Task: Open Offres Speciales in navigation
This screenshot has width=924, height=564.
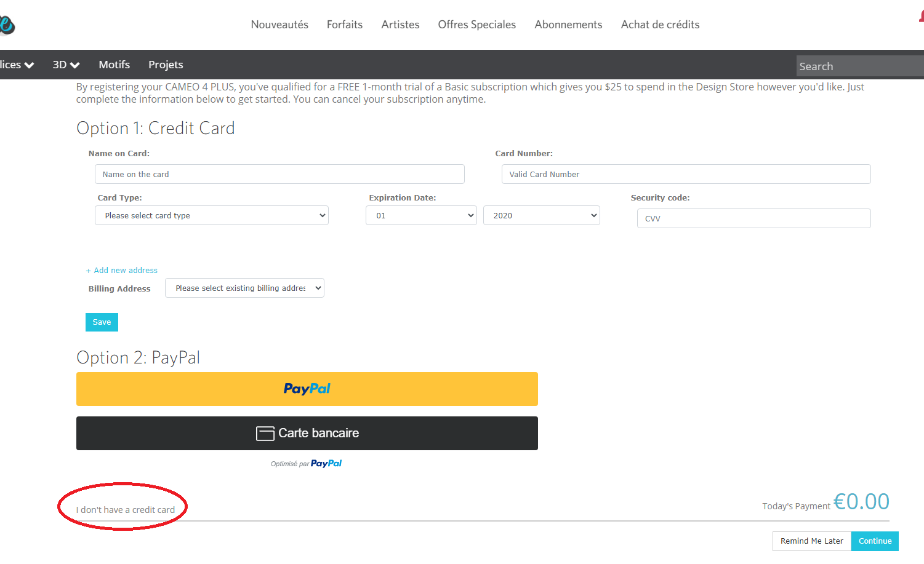Action: 476,25
